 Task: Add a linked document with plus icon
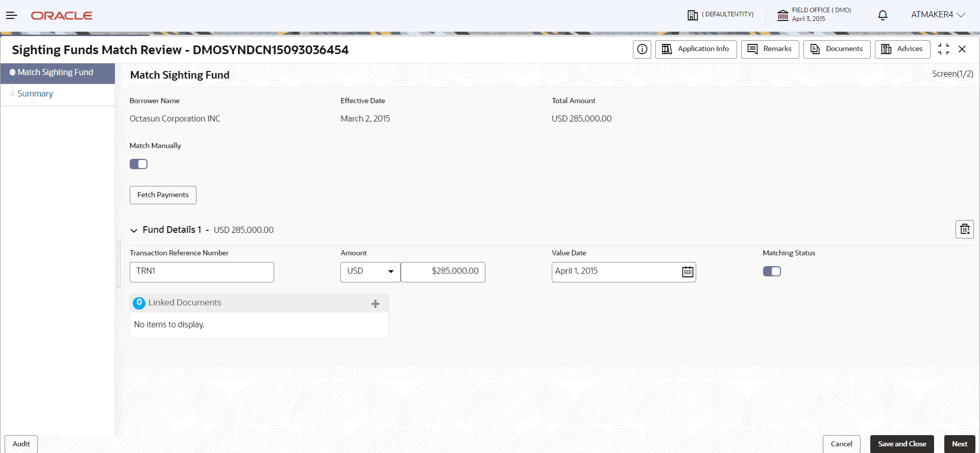[x=375, y=304]
